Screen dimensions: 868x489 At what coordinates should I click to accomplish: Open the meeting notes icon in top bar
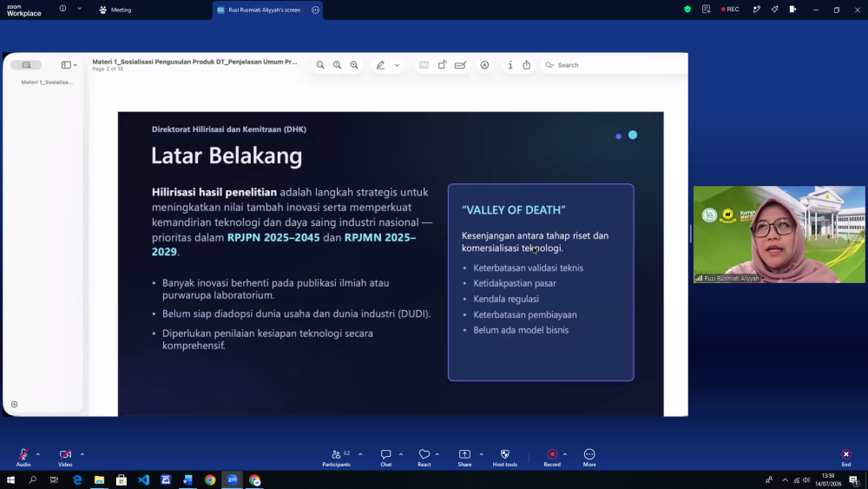pos(706,10)
